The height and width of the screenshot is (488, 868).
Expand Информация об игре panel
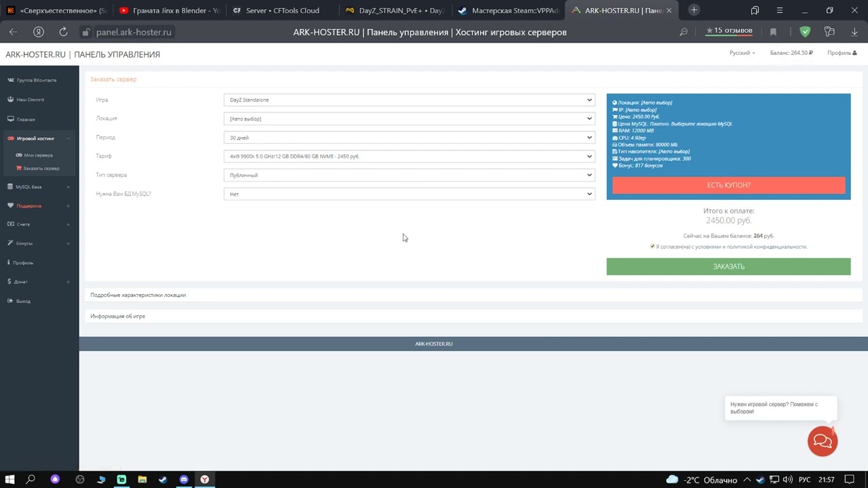[x=117, y=316]
